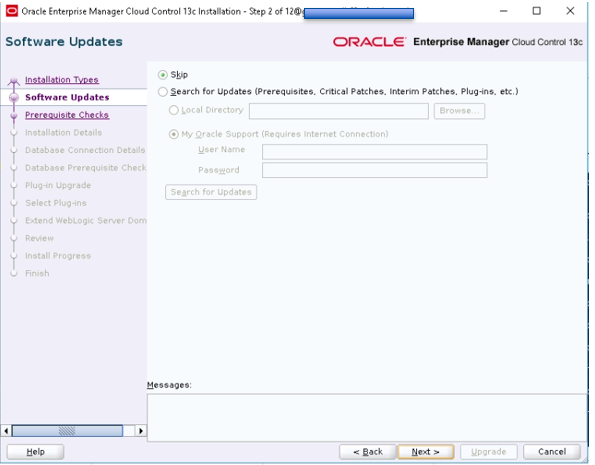Screen dimensions: 595x465
Task: Click the Installation Types step marker icon
Action: pyautogui.click(x=14, y=80)
